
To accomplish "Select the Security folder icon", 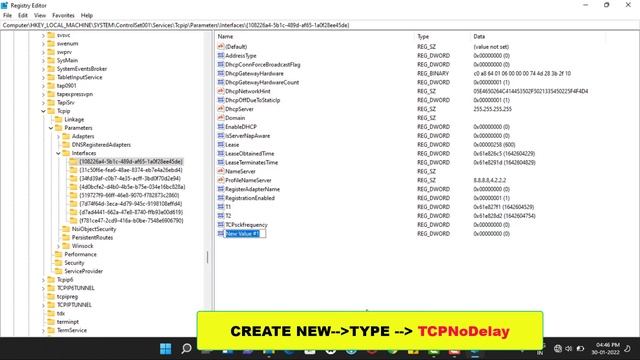I will (x=58, y=262).
